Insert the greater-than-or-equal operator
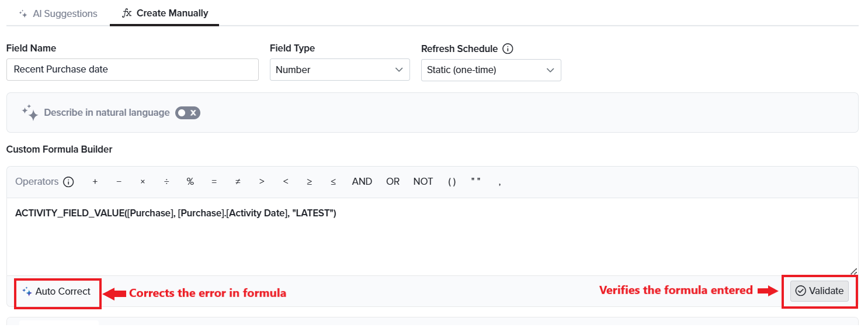This screenshot has height=328, width=868. click(x=309, y=182)
